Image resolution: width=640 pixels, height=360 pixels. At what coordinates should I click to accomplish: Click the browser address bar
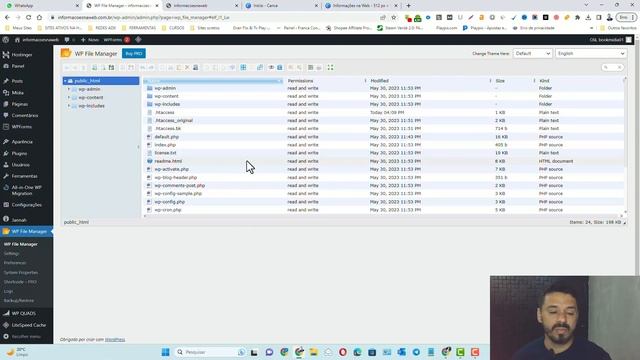click(216, 18)
